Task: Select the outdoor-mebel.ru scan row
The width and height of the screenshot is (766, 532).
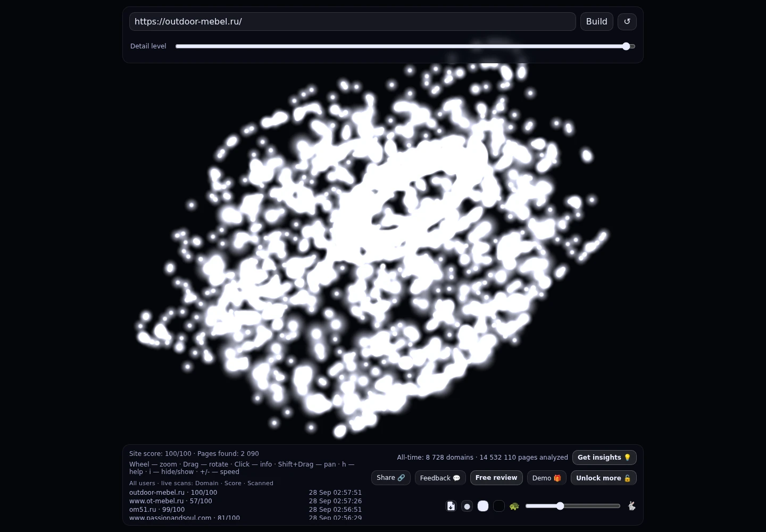Action: click(245, 493)
